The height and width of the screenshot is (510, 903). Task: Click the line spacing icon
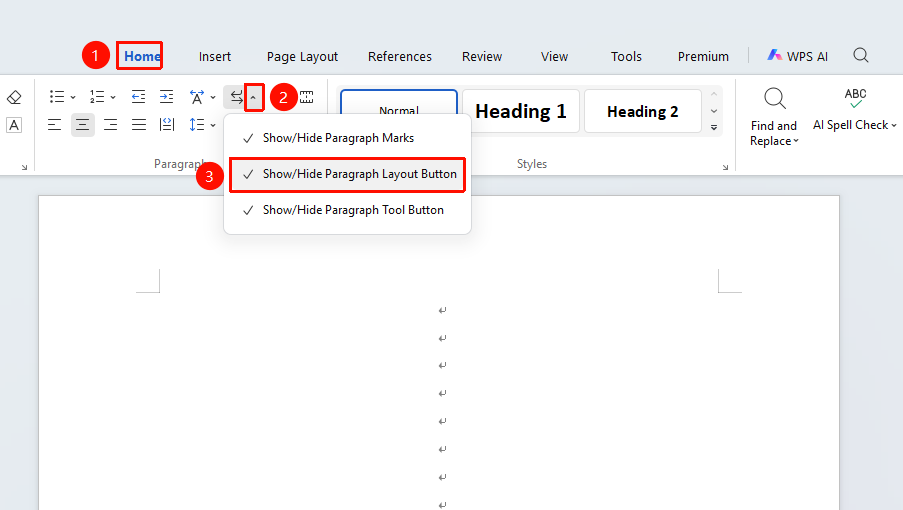pos(196,124)
